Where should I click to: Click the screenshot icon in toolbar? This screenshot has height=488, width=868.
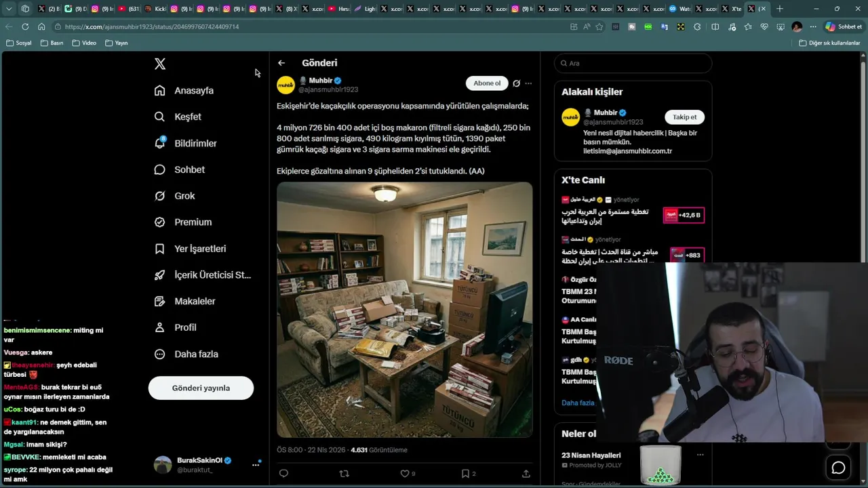click(781, 26)
